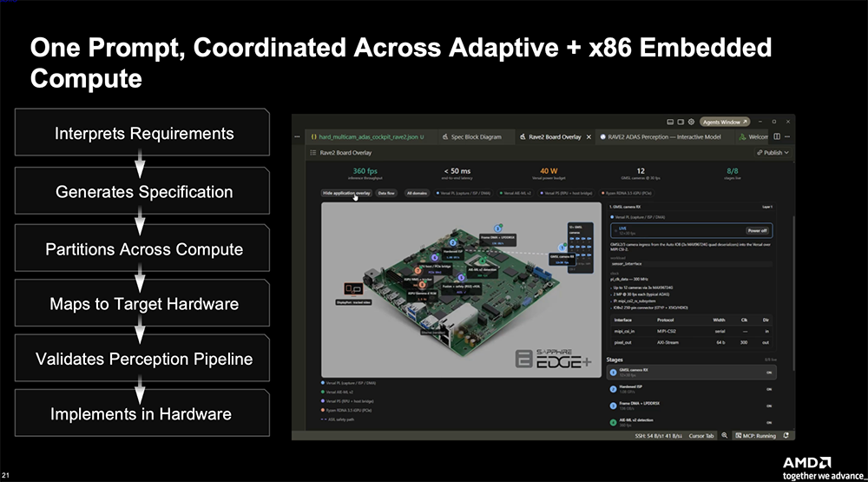Click board marker 3 Frame DMA
The image size is (868, 482).
(497, 228)
